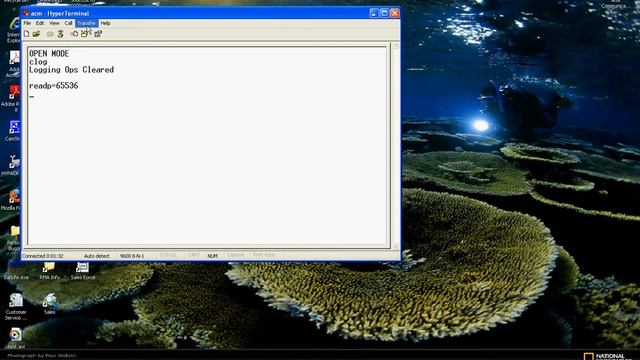This screenshot has width=640, height=360.
Task: Click the Sales desktop shortcut
Action: coord(50,304)
